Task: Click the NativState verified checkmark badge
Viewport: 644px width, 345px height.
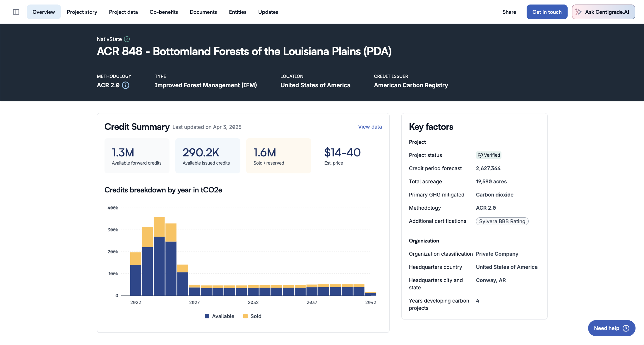Action: [127, 39]
